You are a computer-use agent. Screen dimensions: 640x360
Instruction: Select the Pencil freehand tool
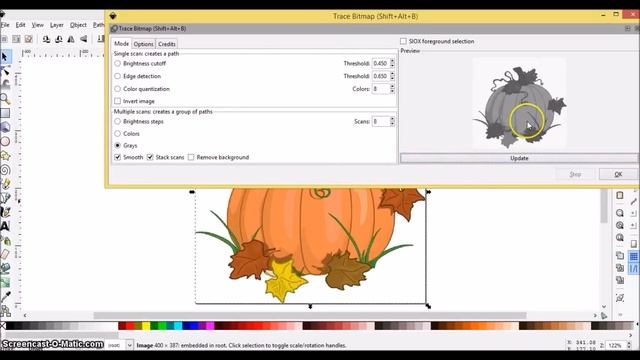5,184
